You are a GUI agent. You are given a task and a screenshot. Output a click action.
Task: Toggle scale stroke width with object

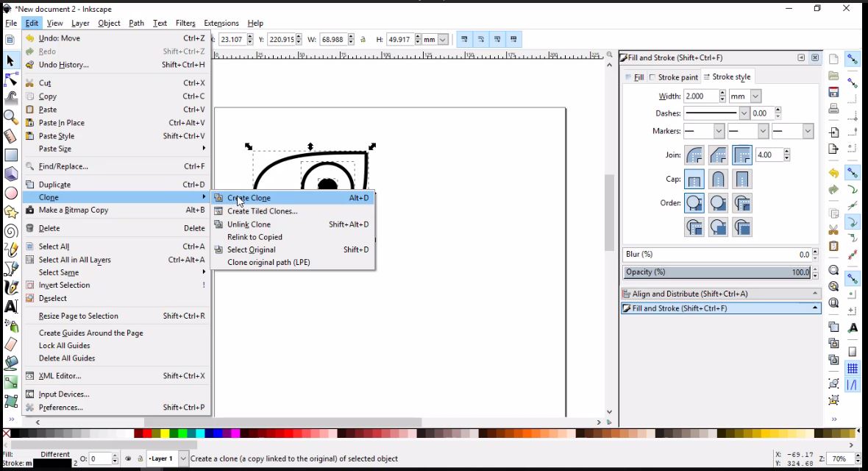[464, 39]
